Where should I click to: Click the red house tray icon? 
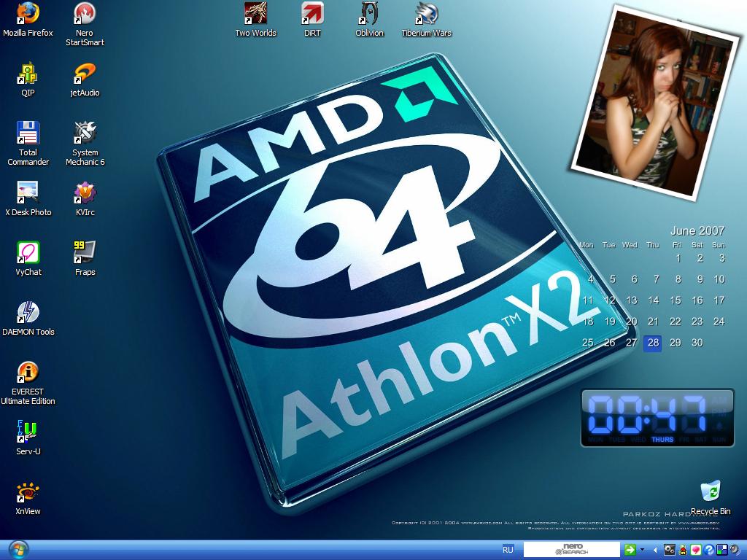click(x=683, y=550)
